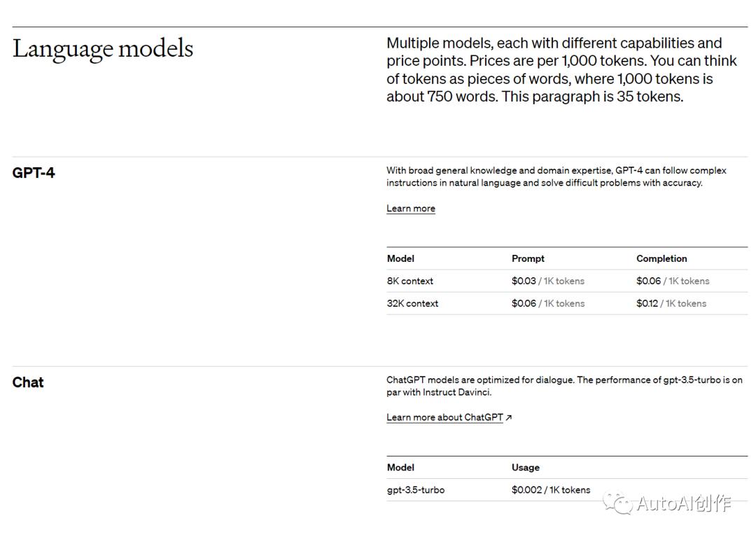Open the Learn more about ChatGPT link

(444, 417)
